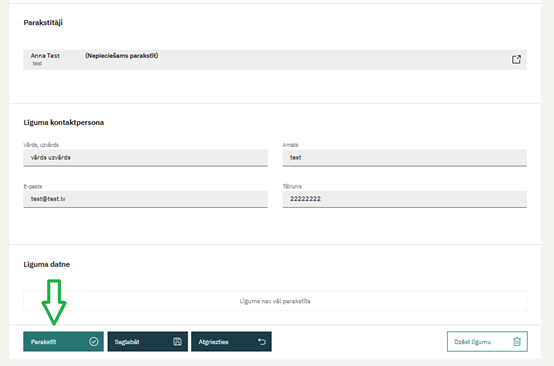This screenshot has width=554, height=366.
Task: Click the Līgums nav vēl parakstīts message
Action: point(275,301)
